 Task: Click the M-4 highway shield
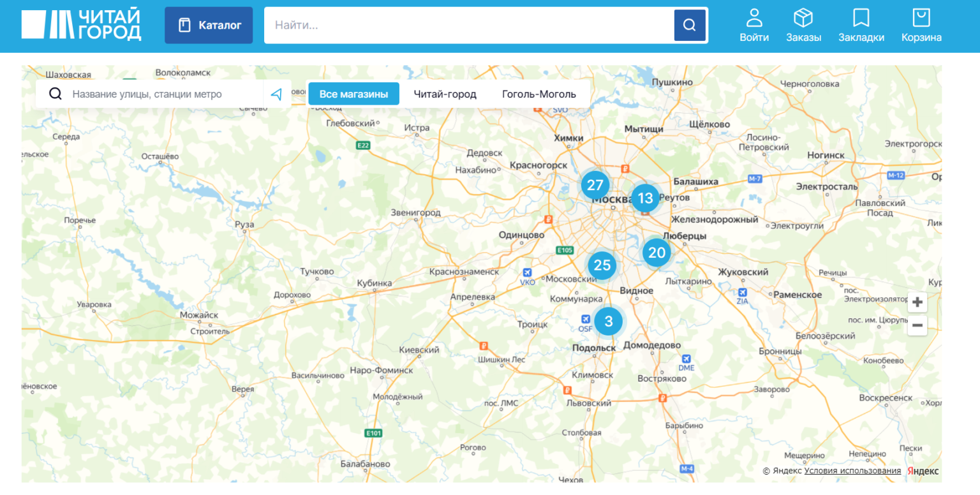click(x=687, y=469)
